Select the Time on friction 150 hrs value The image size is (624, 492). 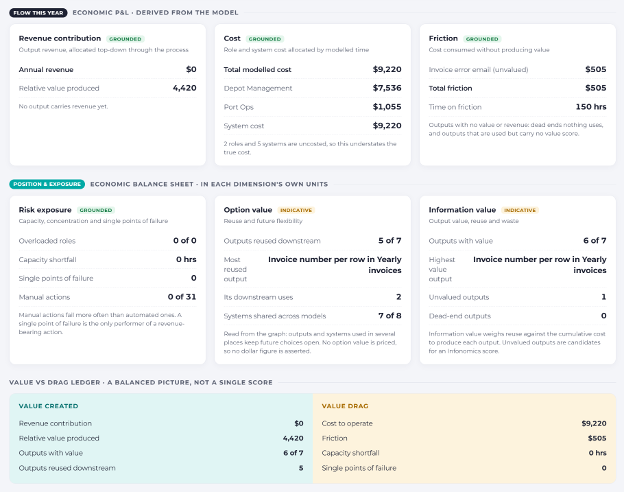(x=591, y=107)
